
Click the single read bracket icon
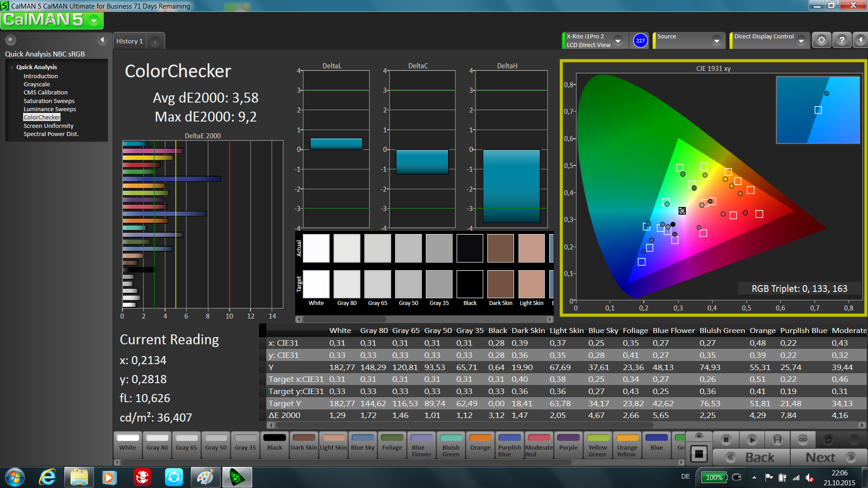click(777, 439)
